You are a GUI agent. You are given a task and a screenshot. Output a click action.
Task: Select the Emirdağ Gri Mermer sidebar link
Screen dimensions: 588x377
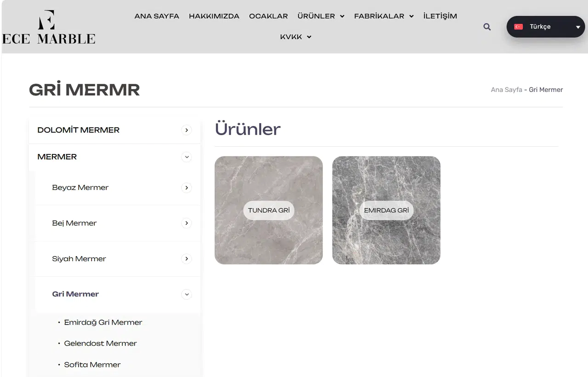(x=103, y=322)
